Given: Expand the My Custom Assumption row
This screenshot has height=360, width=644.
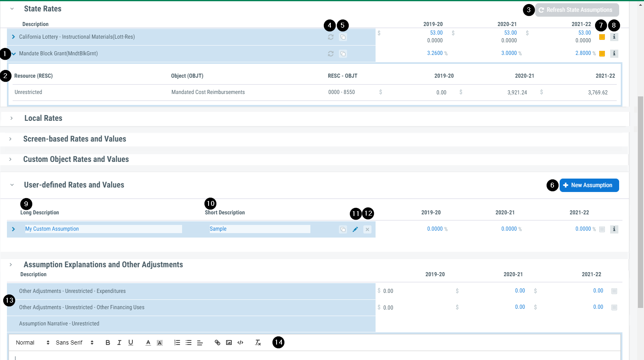Looking at the screenshot, I should (x=13, y=229).
